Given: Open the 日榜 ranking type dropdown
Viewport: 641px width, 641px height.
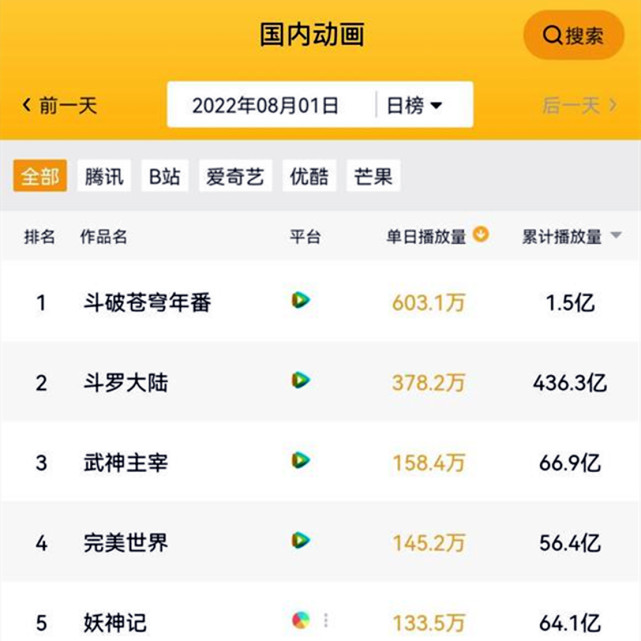Looking at the screenshot, I should click(414, 105).
